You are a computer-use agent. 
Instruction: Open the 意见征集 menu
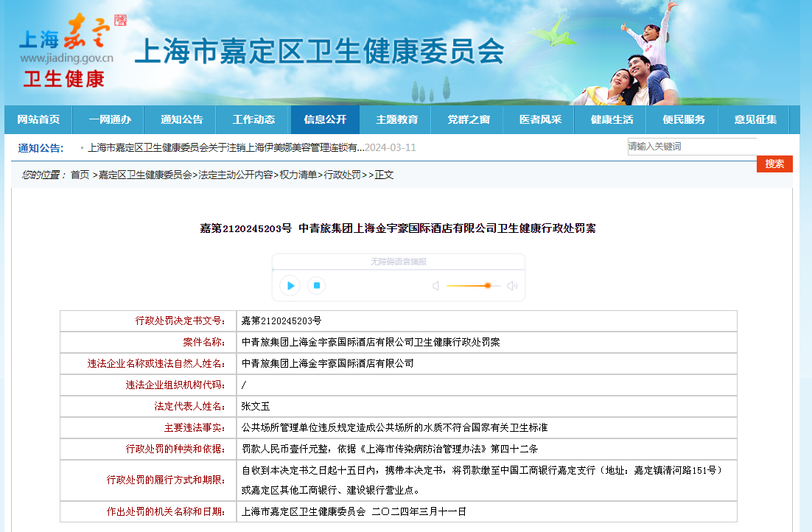[755, 119]
